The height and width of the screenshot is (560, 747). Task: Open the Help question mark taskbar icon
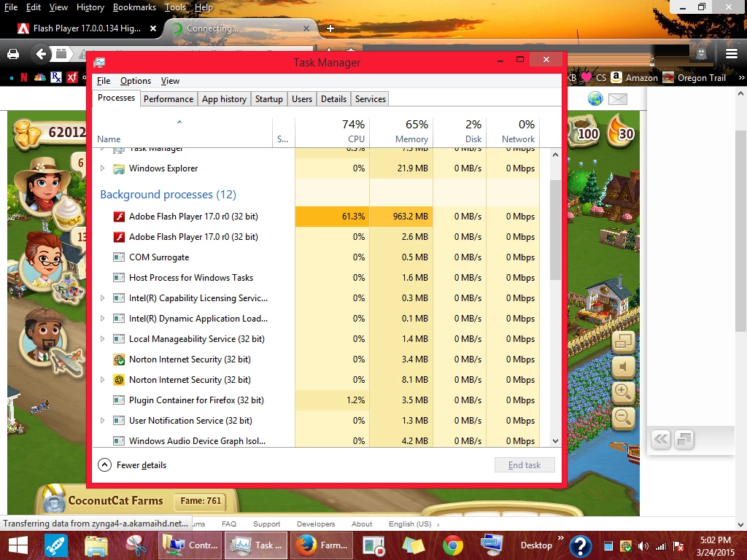580,545
